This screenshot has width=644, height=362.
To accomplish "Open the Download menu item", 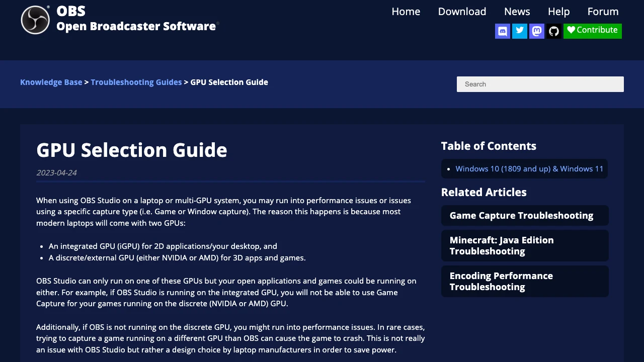I will (462, 12).
